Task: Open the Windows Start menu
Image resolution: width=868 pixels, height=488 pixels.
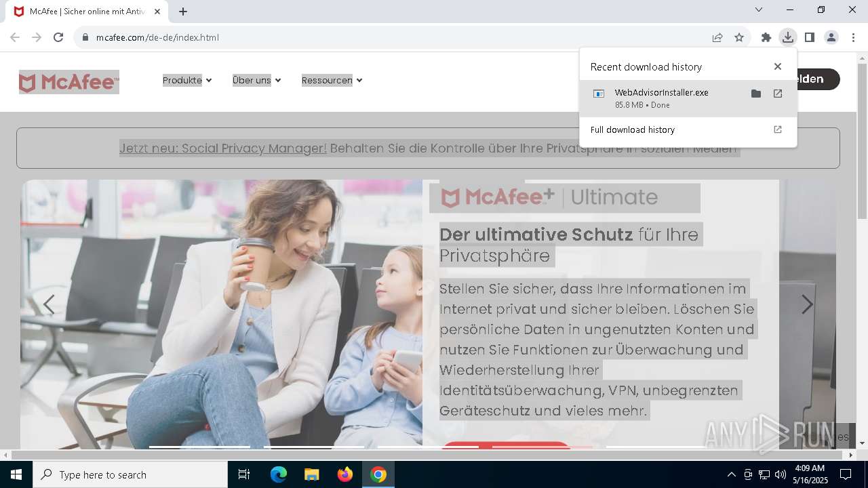Action: (x=16, y=474)
